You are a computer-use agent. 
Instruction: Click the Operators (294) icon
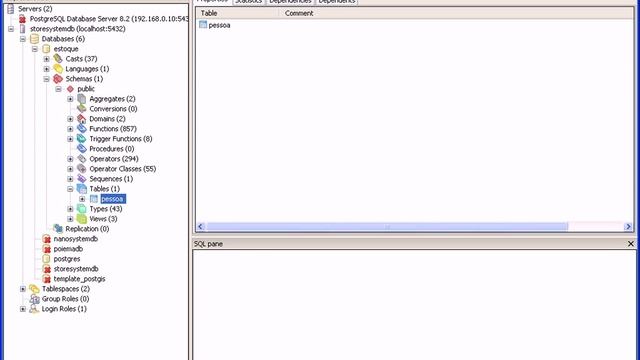(x=82, y=159)
